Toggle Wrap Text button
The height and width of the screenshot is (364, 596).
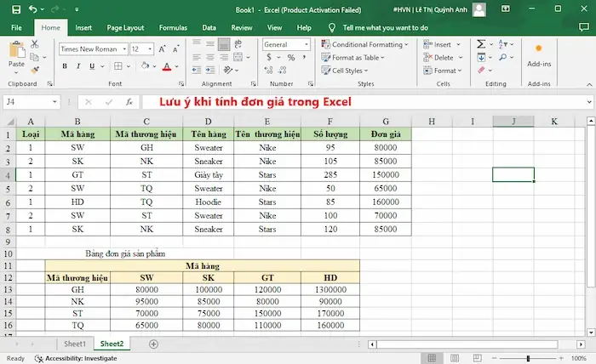tap(238, 43)
